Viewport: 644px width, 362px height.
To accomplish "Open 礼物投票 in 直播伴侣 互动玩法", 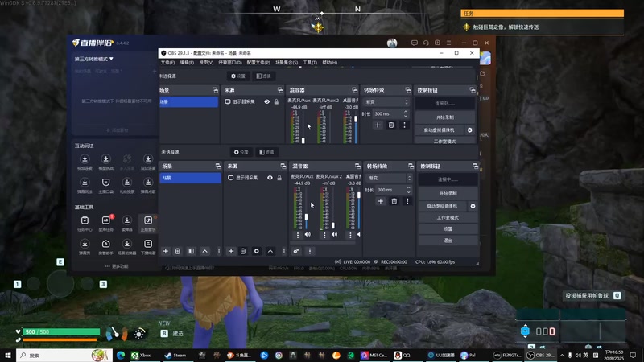I will 127,185.
